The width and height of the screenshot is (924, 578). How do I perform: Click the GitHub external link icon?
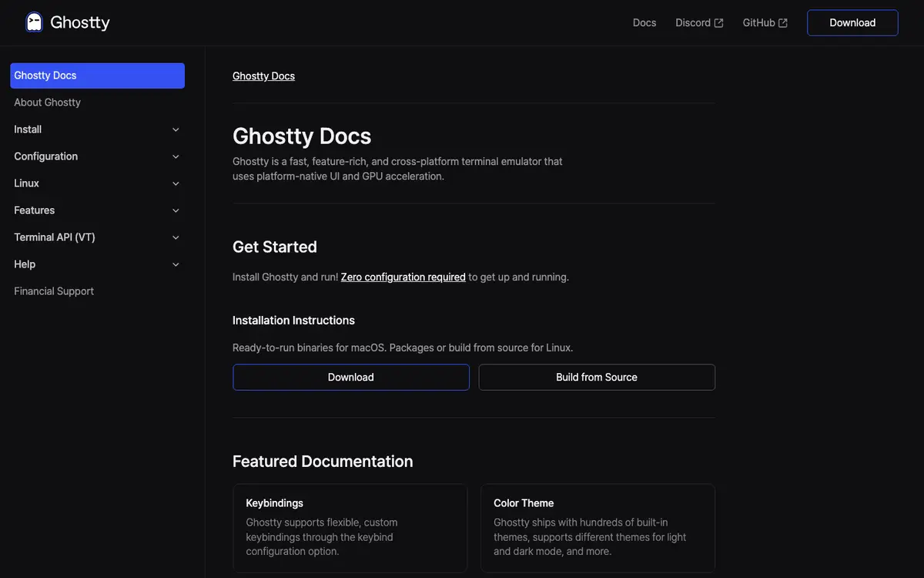(x=783, y=23)
